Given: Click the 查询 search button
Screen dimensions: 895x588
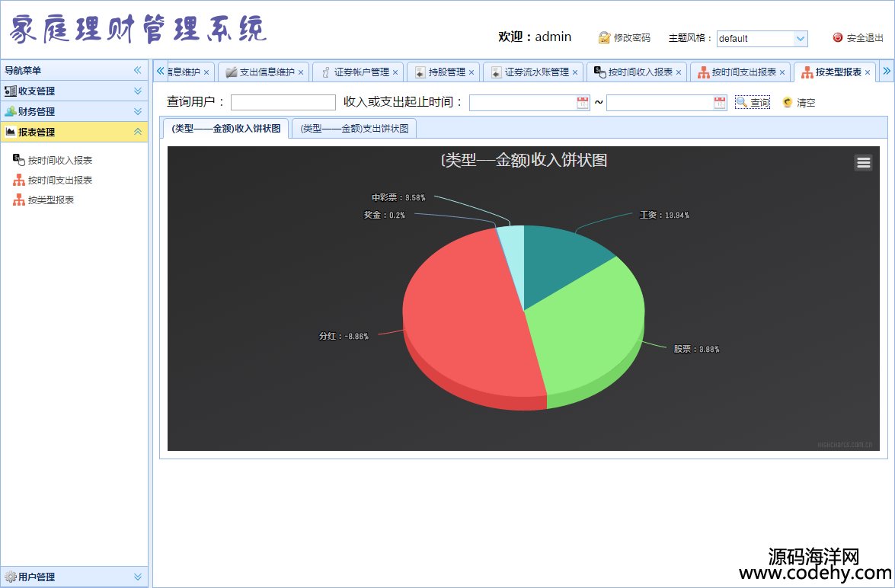Looking at the screenshot, I should point(753,103).
